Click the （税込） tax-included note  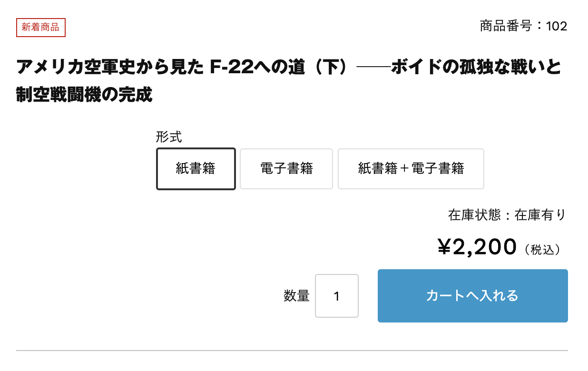[543, 249]
